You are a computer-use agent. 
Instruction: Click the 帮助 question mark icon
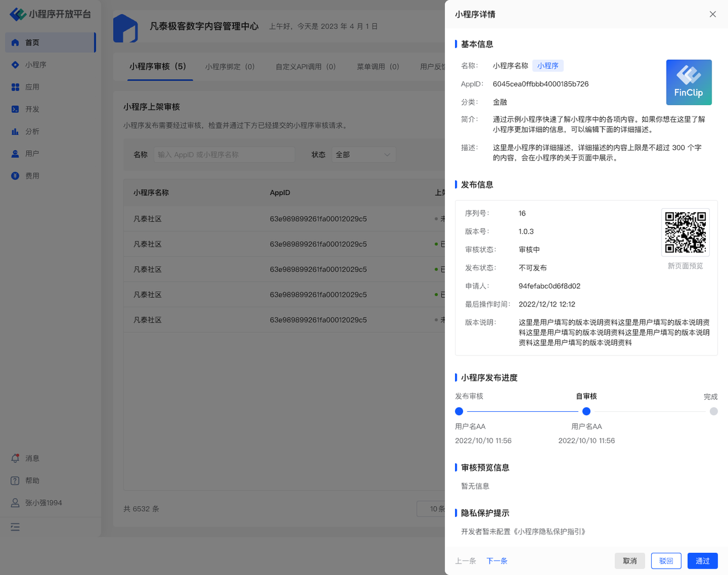15,481
